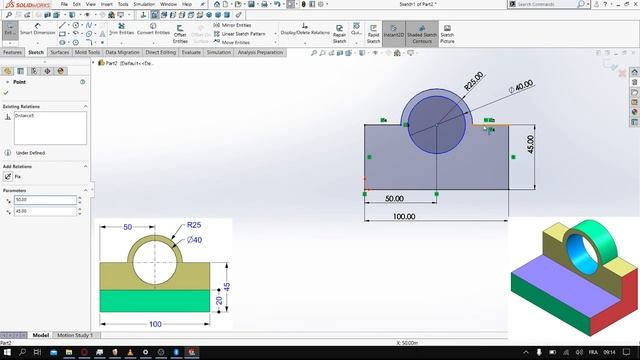Open Linear Sketch Pattern tool
The image size is (640, 360).
point(240,34)
